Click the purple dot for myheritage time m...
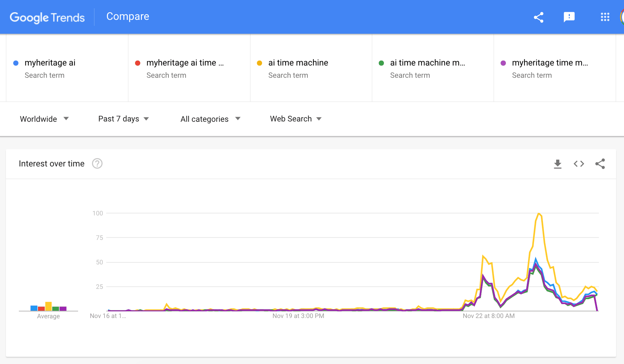The height and width of the screenshot is (364, 624). coord(503,63)
